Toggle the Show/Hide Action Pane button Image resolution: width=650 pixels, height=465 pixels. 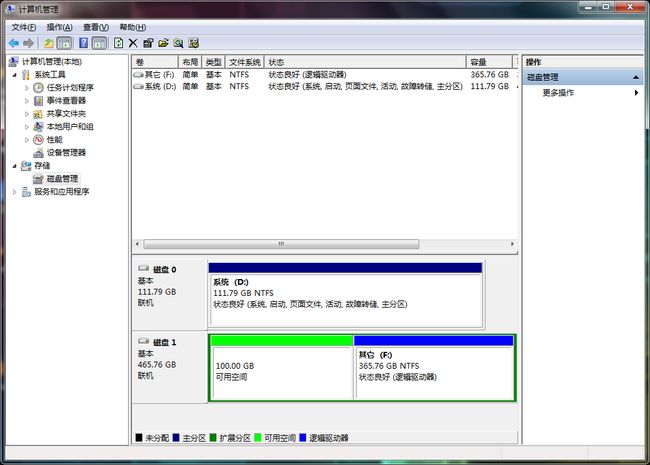point(99,43)
